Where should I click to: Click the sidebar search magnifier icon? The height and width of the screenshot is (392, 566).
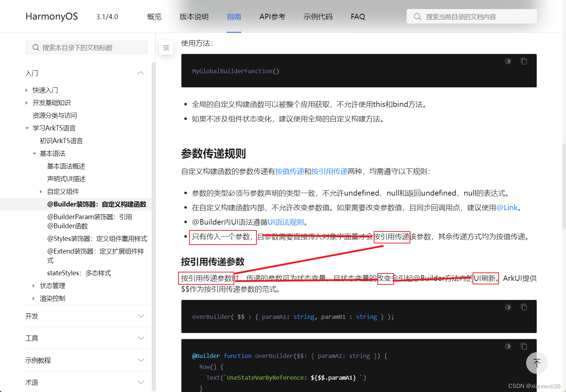click(x=35, y=47)
